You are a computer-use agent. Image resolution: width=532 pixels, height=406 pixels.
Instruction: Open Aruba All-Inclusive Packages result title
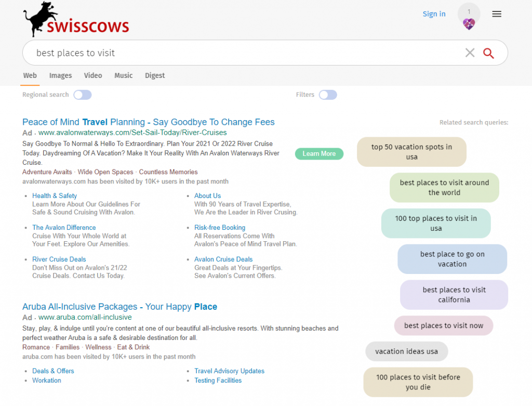(119, 307)
